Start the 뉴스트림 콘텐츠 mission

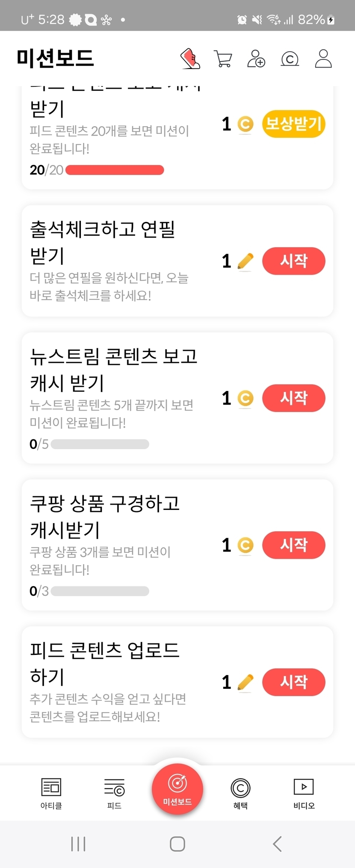tap(293, 398)
